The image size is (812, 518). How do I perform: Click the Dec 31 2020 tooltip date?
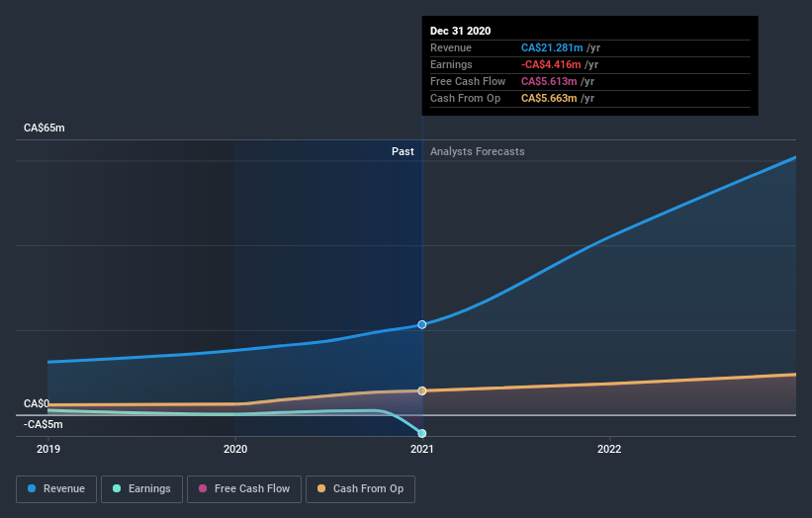pos(460,31)
